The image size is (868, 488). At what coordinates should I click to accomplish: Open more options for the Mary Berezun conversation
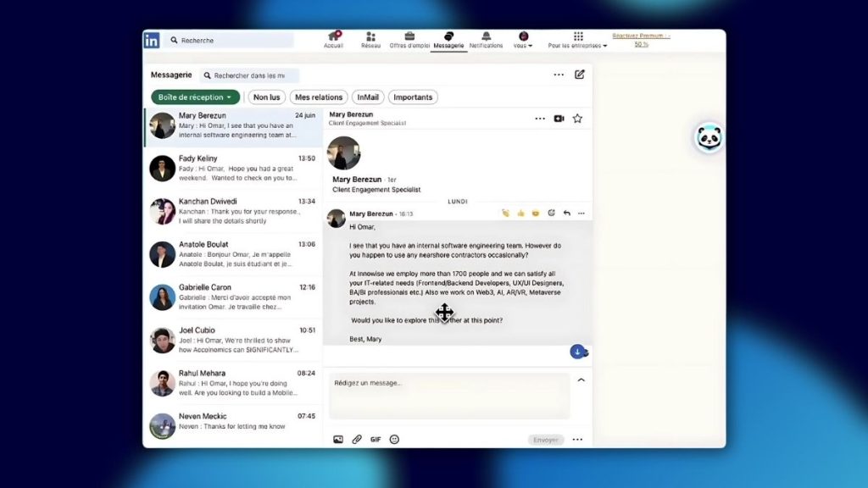tap(540, 118)
